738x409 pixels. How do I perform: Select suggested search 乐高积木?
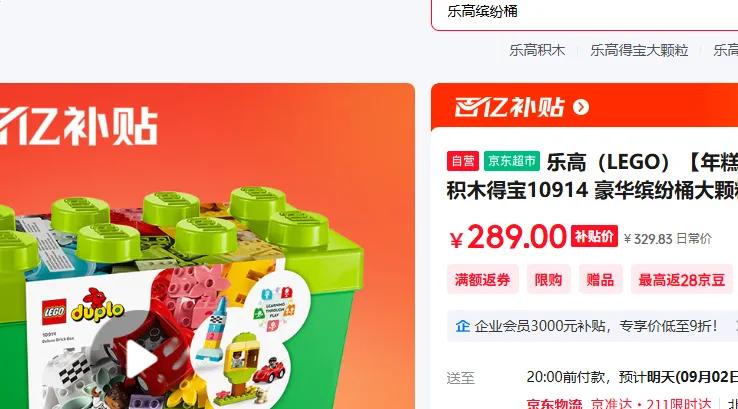point(537,50)
